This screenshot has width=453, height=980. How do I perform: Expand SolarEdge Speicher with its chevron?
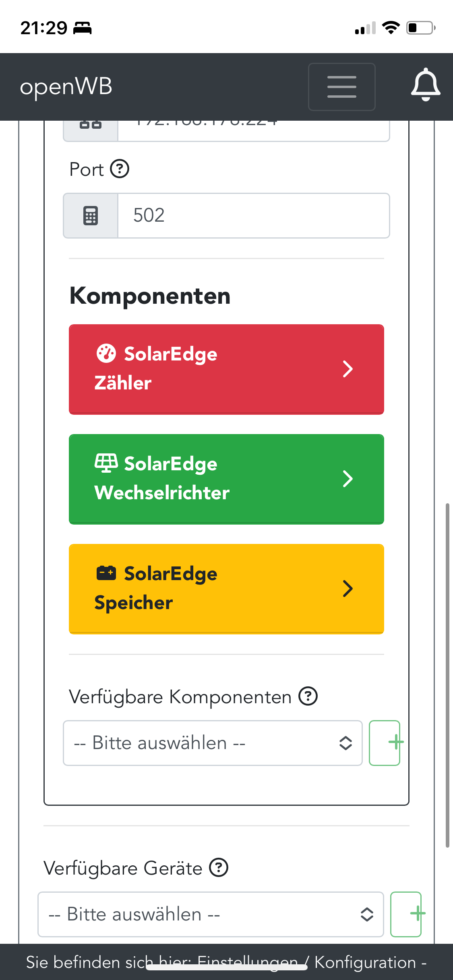(348, 589)
